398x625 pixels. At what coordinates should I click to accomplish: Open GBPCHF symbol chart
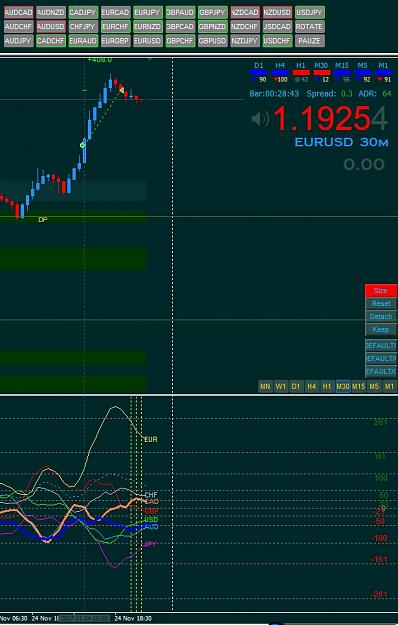tap(180, 41)
